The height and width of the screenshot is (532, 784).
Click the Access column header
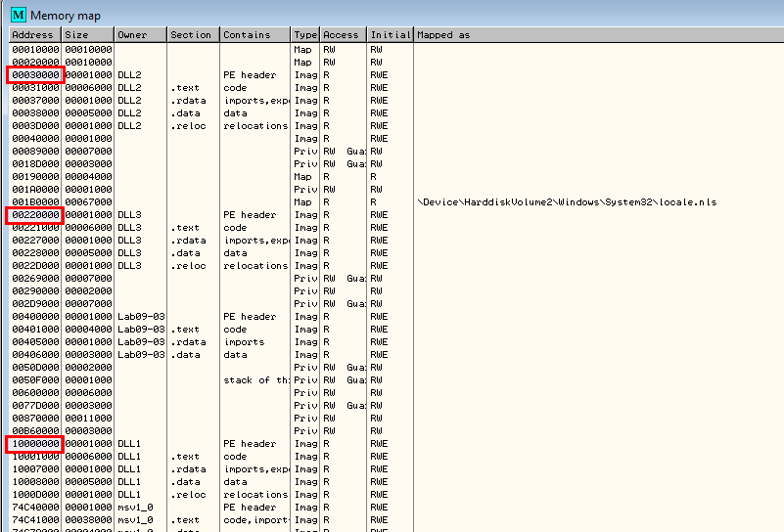pos(343,35)
